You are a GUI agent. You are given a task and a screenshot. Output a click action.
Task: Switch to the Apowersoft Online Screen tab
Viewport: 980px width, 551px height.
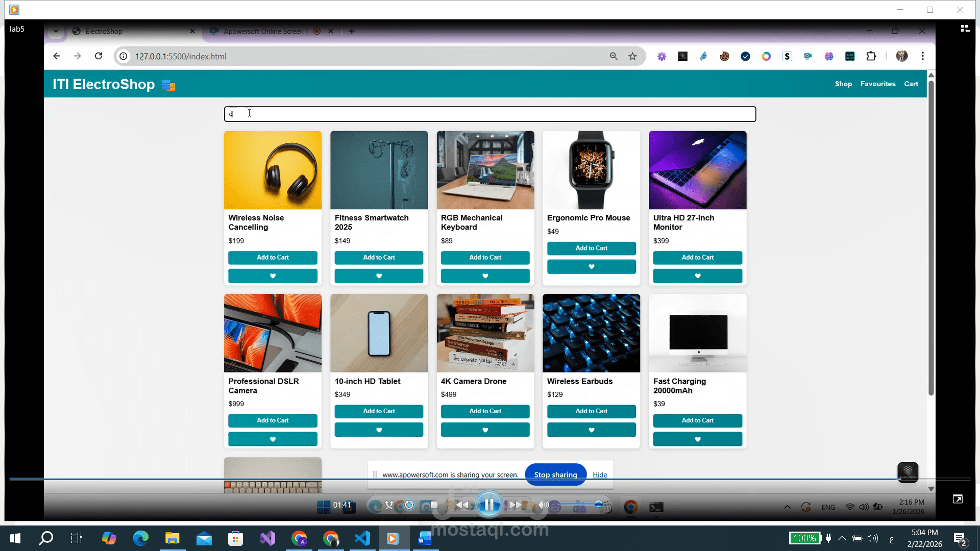coord(263,31)
